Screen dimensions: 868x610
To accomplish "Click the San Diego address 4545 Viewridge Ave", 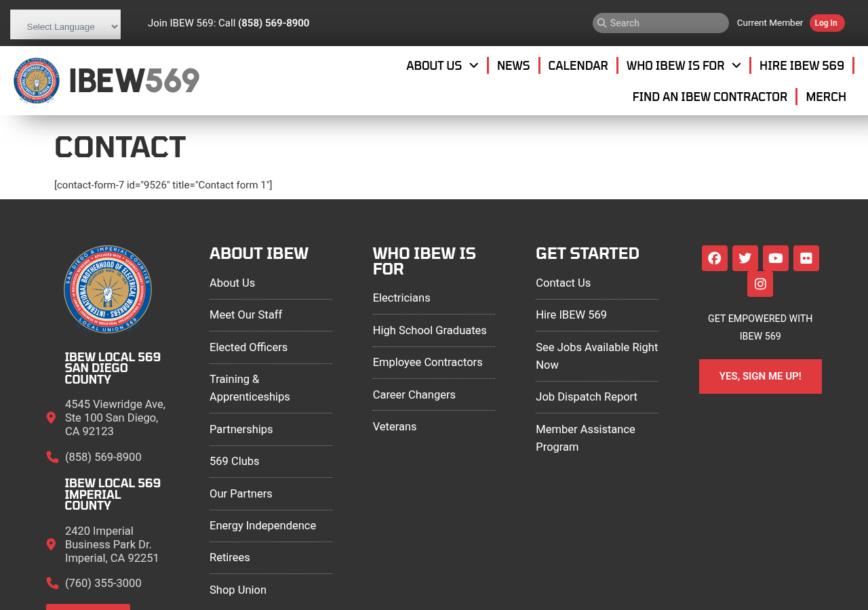I will coord(115,418).
